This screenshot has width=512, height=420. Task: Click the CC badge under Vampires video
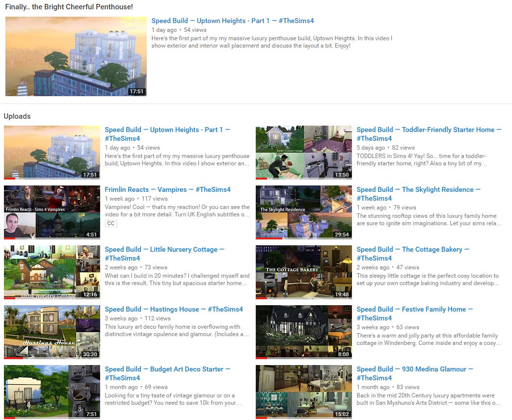point(110,224)
